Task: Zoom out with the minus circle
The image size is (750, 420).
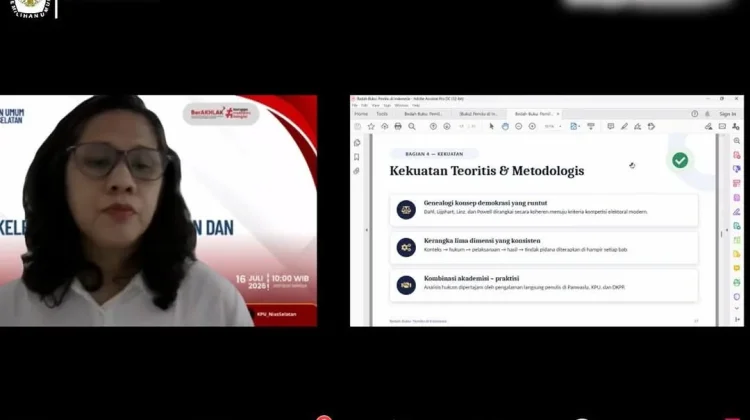Action: click(518, 126)
